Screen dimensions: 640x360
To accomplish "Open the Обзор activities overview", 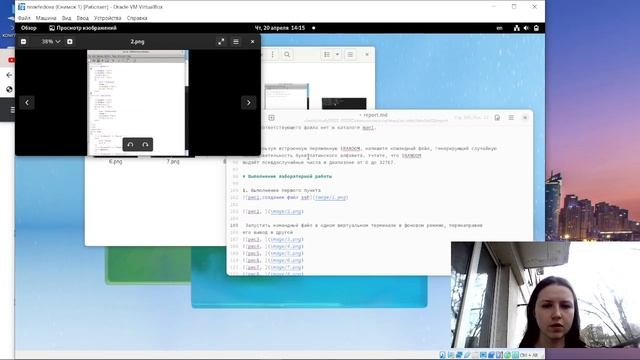I will [29, 28].
